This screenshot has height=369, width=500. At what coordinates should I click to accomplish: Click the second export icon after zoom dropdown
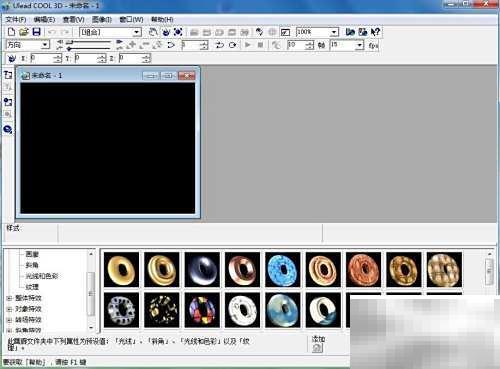(x=363, y=32)
